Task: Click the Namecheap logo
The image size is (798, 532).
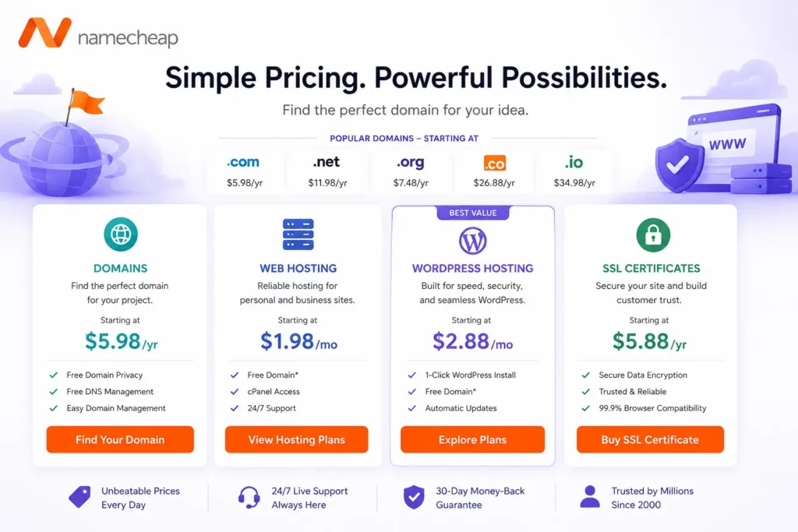Action: 98,33
